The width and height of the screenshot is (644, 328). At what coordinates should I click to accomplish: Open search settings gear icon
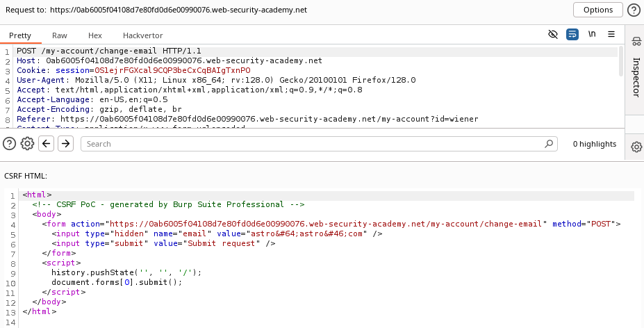[27, 144]
